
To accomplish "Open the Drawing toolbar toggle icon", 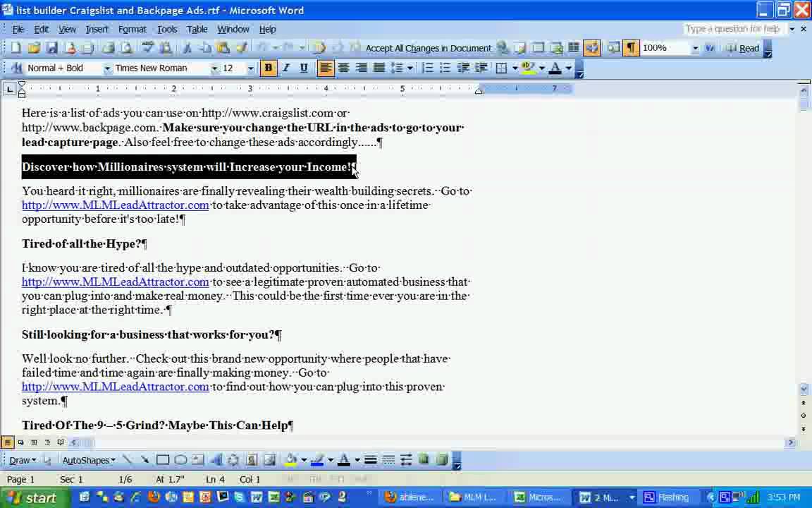I will [x=592, y=48].
